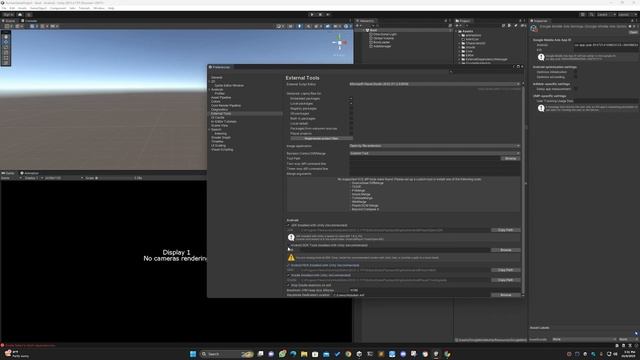Screen dimensions: 640x360
Task: Click Regenerate project files button
Action: pyautogui.click(x=321, y=138)
